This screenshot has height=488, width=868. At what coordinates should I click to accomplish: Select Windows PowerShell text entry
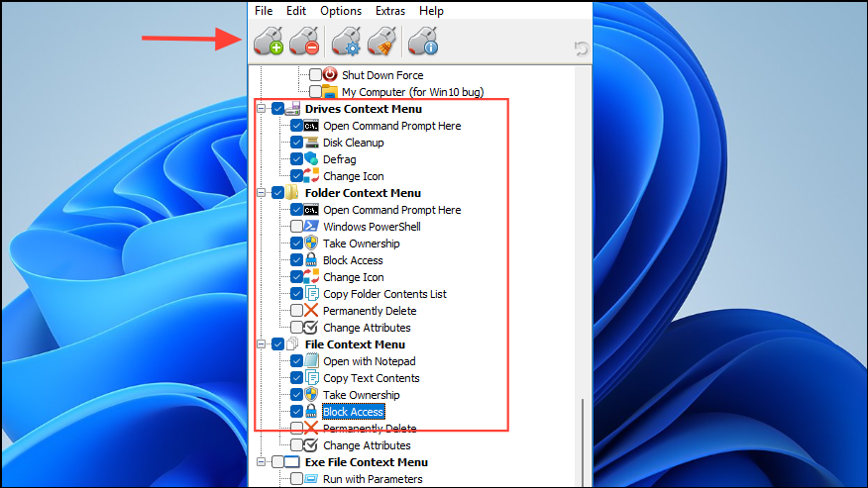372,227
